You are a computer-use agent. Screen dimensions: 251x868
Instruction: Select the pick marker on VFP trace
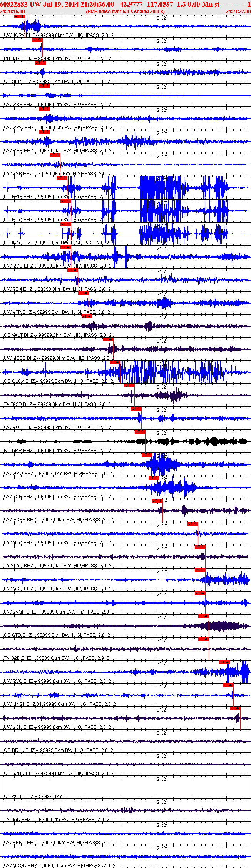pyautogui.click(x=83, y=293)
